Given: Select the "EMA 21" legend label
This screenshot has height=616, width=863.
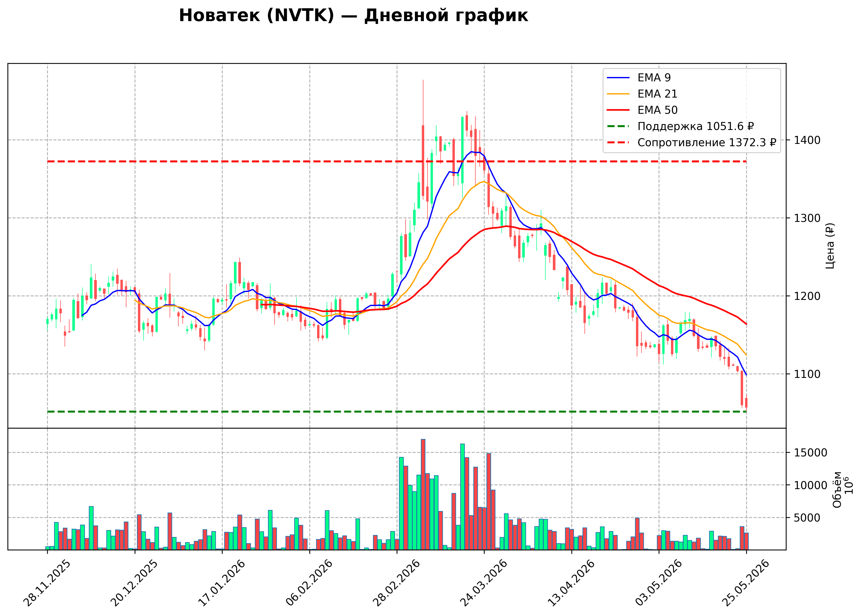Looking at the screenshot, I should pyautogui.click(x=657, y=94).
